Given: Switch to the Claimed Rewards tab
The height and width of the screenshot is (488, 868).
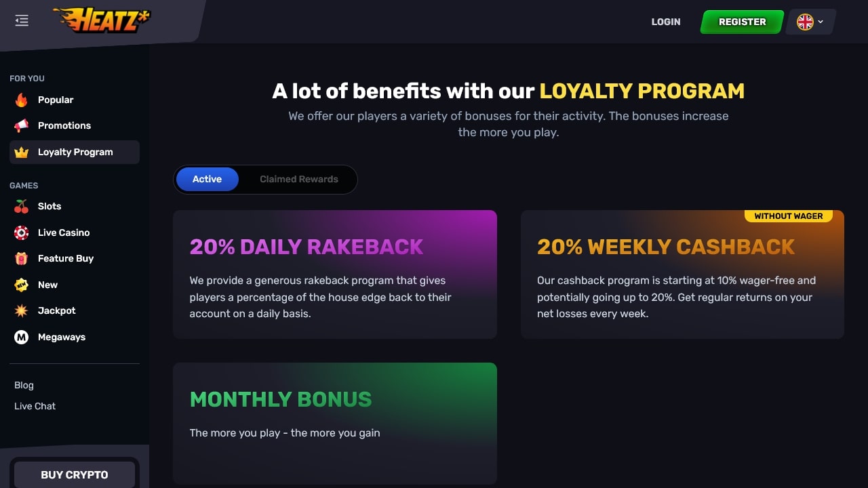Looking at the screenshot, I should (x=299, y=179).
